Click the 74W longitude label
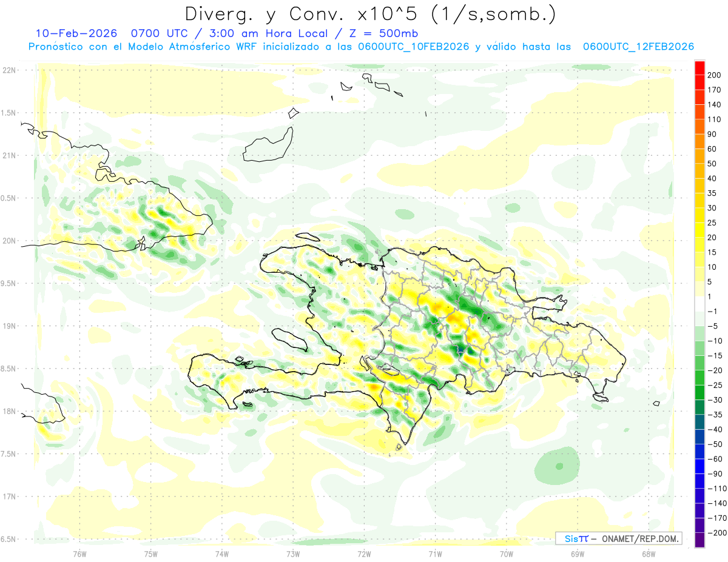 [x=221, y=553]
